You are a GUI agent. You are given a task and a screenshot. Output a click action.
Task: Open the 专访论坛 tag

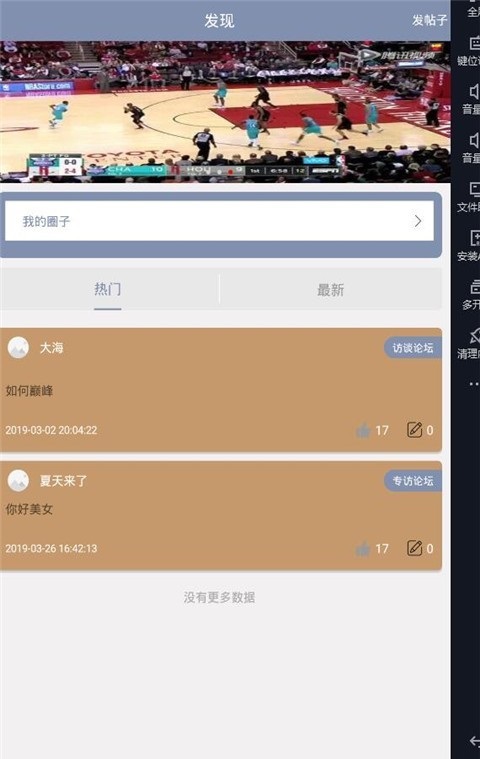(x=413, y=481)
